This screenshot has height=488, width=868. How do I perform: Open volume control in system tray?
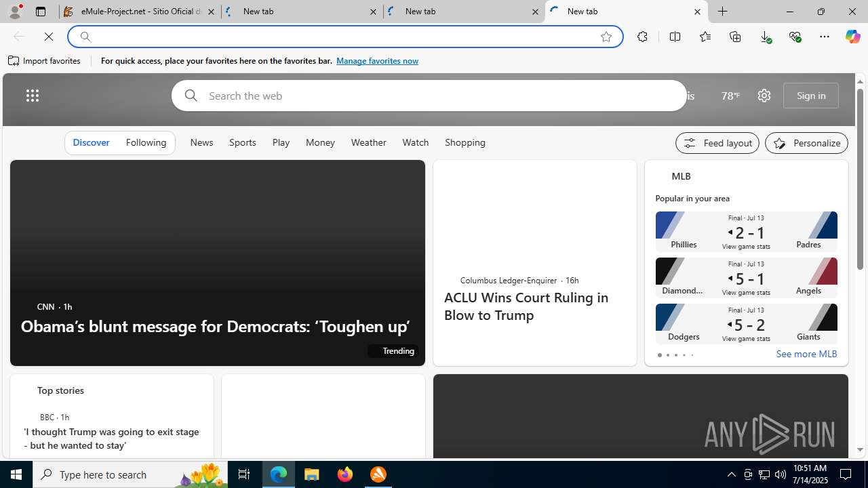coord(781,474)
